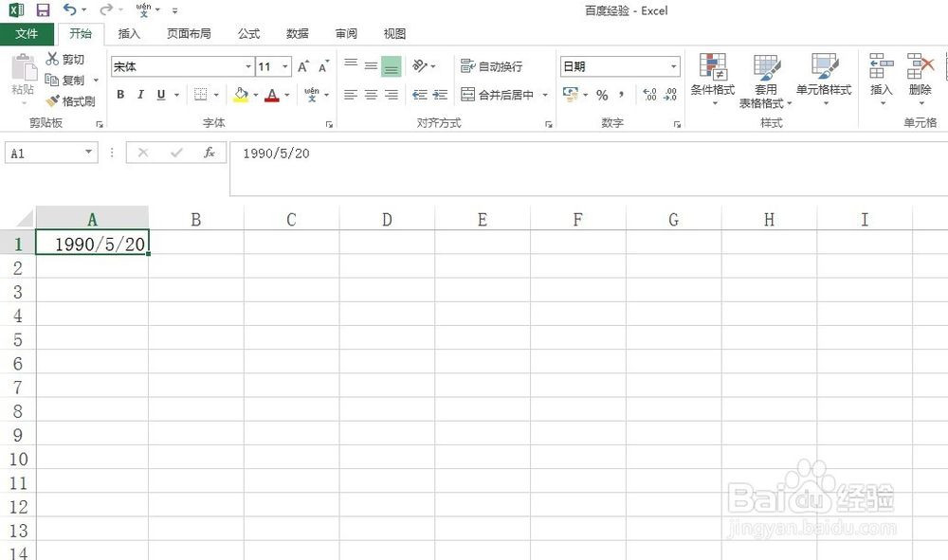
Task: Increase font size with large A icon
Action: click(x=303, y=66)
